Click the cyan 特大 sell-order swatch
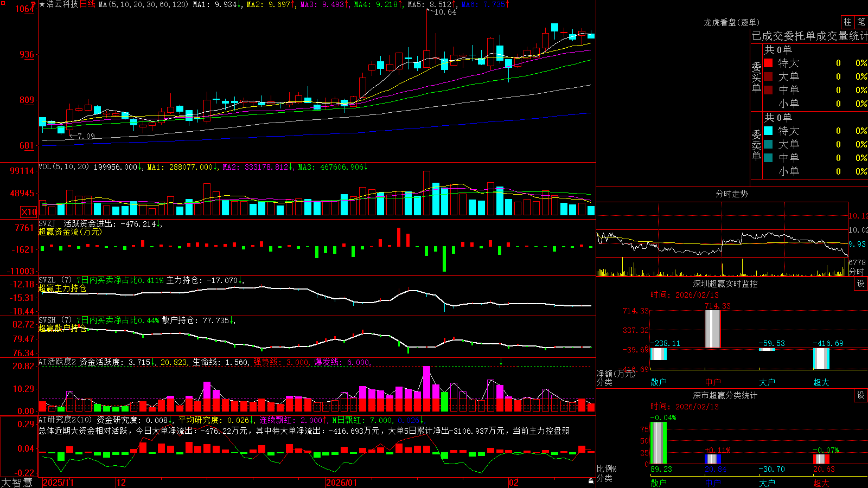 coord(768,131)
